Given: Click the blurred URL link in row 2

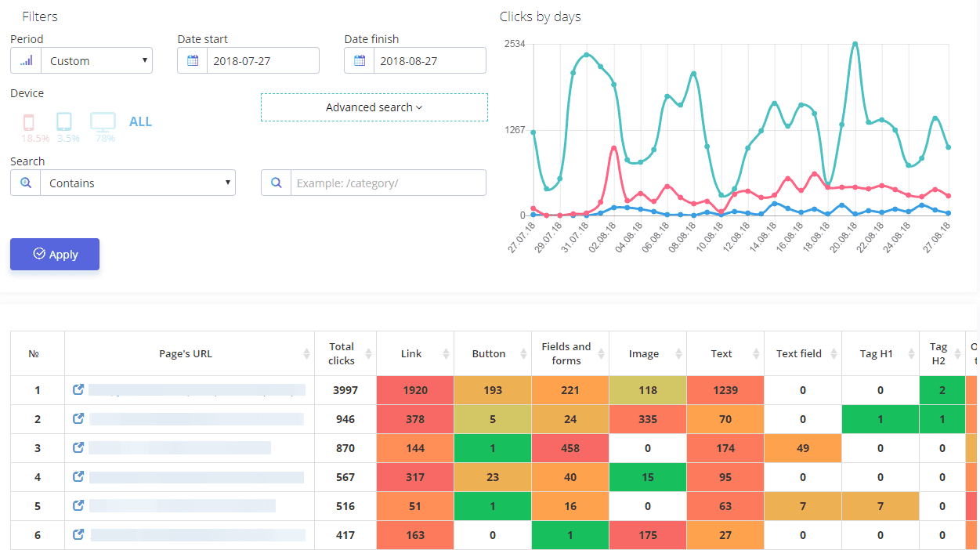Looking at the screenshot, I should 197,419.
